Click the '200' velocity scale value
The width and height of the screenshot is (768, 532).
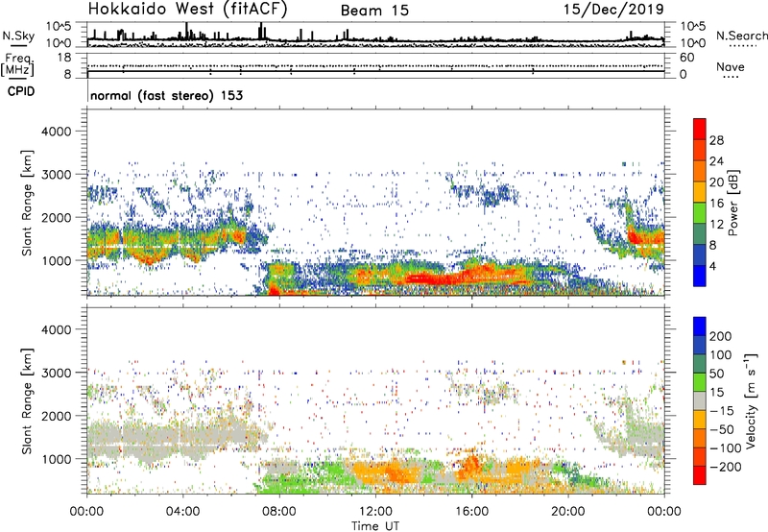(x=721, y=336)
